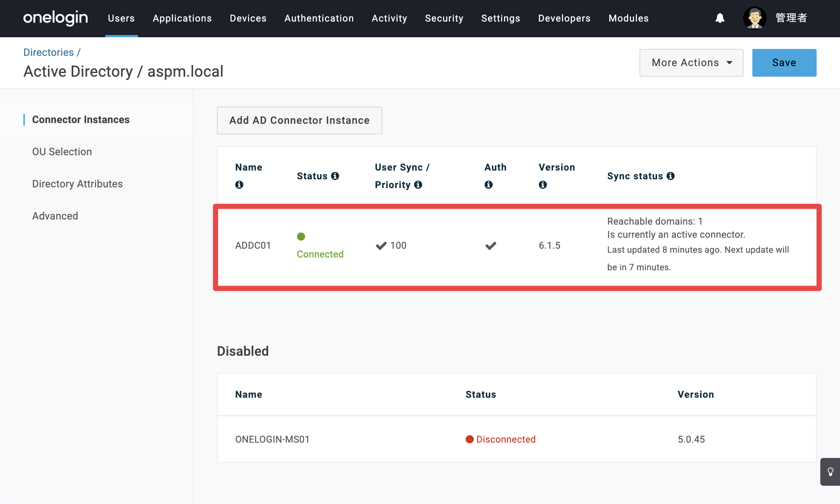The width and height of the screenshot is (840, 504).
Task: Click the Status column info icon
Action: click(335, 176)
